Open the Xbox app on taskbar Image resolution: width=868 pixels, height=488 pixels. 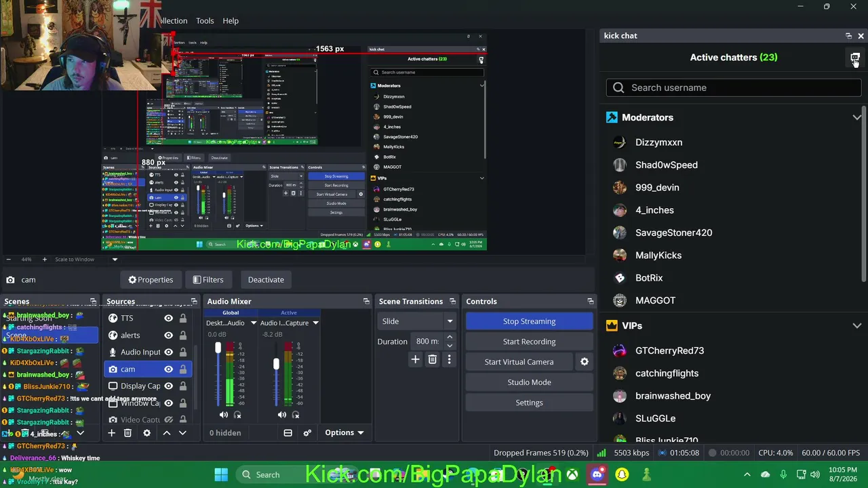(573, 474)
